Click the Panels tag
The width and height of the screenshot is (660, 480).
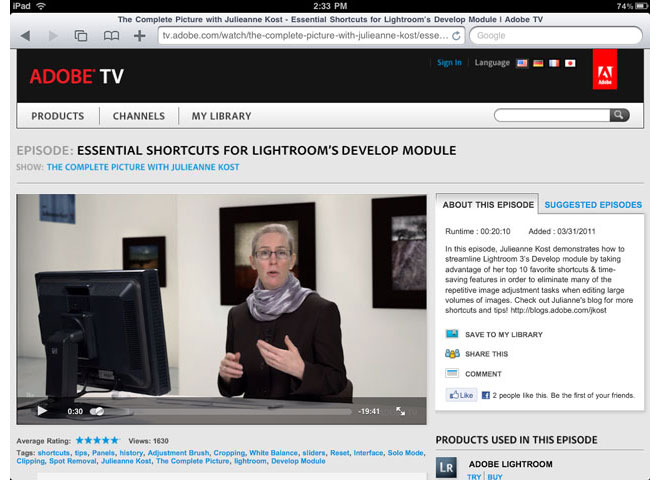[103, 453]
